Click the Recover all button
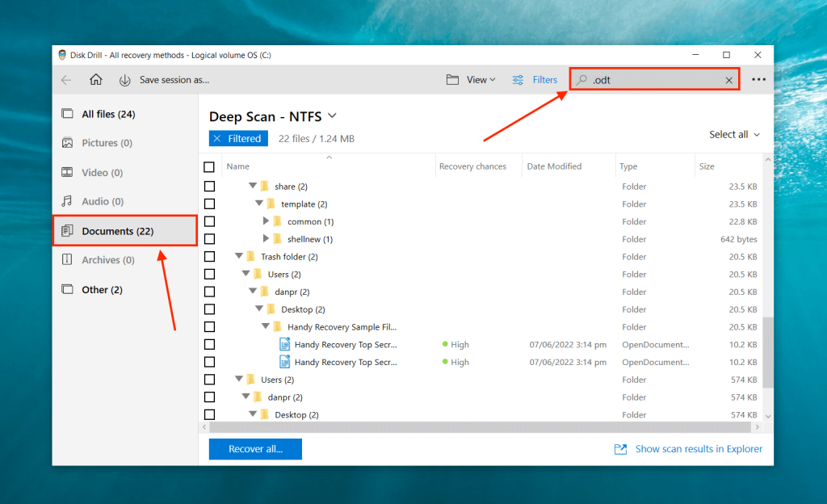Screen dimensions: 827x504 coord(254,448)
